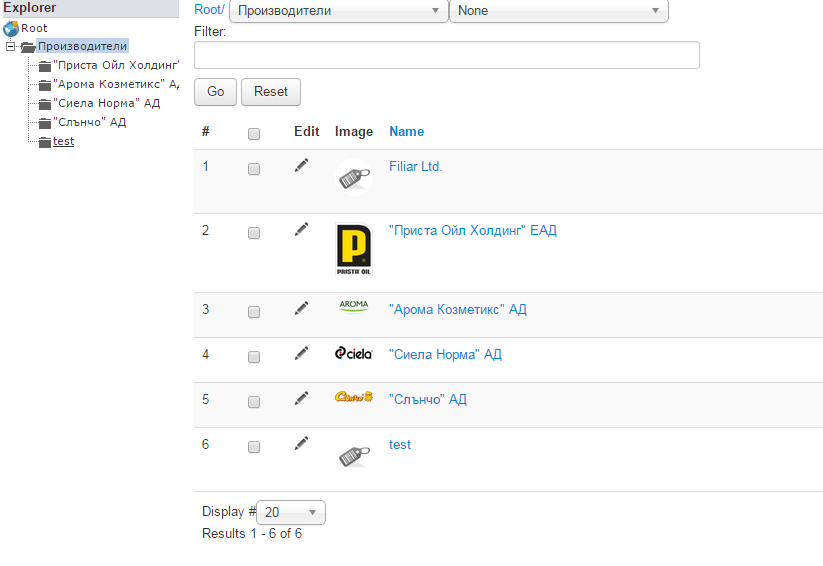The image size is (823, 566).
Task: Open the Display # count dropdown
Action: click(x=291, y=512)
